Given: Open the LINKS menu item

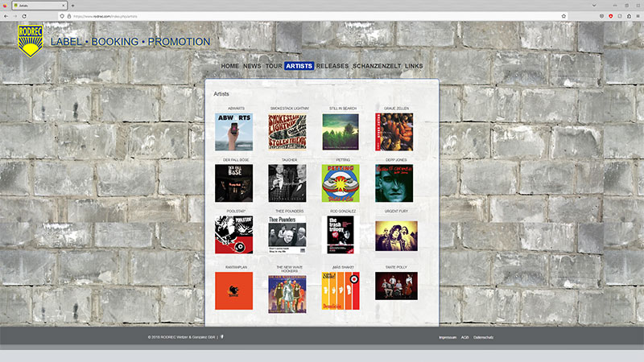Looking at the screenshot, I should tap(414, 66).
